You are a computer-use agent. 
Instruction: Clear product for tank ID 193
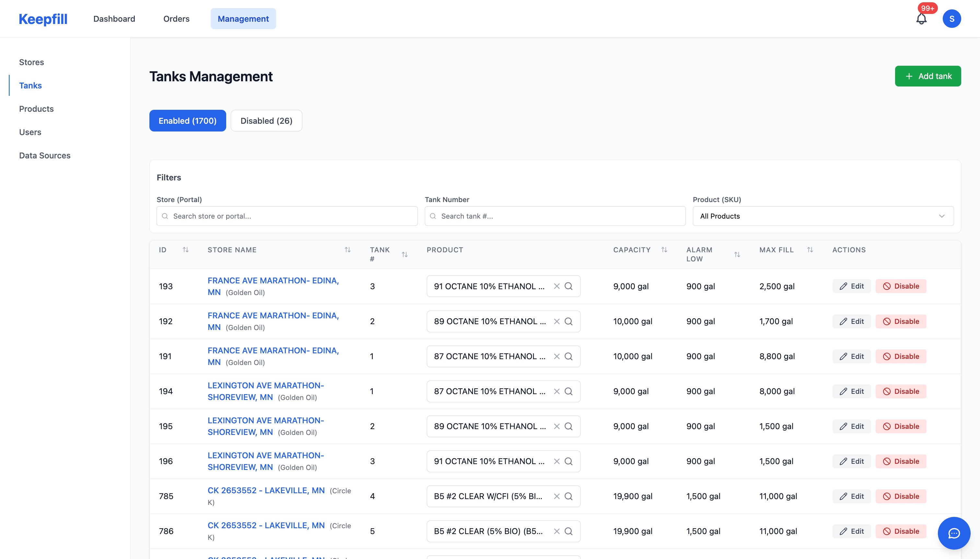[x=556, y=286]
